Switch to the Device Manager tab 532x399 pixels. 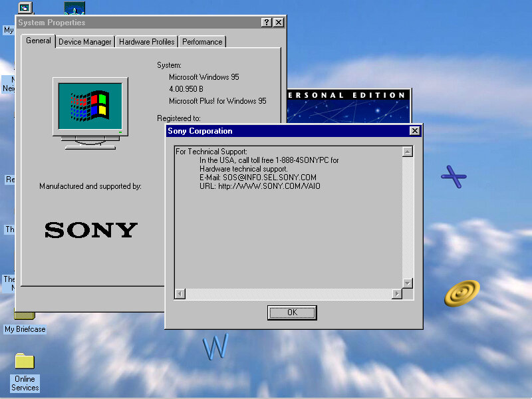84,42
